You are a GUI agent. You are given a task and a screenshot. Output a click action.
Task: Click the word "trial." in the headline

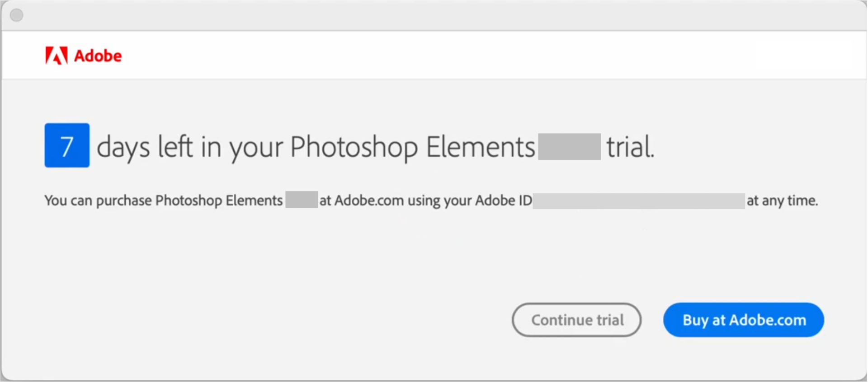tap(630, 147)
